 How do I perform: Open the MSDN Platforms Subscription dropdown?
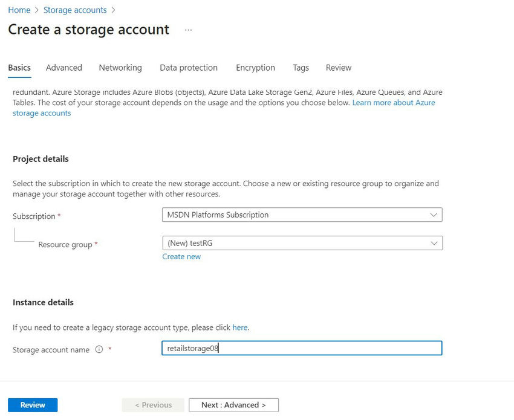(x=302, y=215)
